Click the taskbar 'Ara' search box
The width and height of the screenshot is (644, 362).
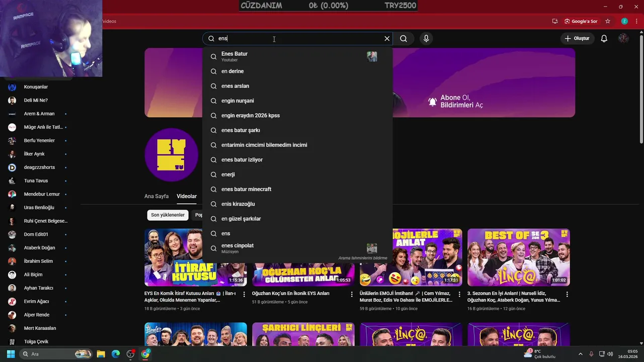click(55, 354)
